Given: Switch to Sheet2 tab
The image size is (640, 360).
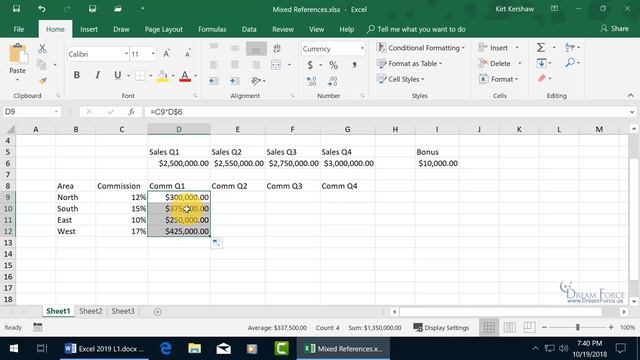Looking at the screenshot, I should [91, 311].
